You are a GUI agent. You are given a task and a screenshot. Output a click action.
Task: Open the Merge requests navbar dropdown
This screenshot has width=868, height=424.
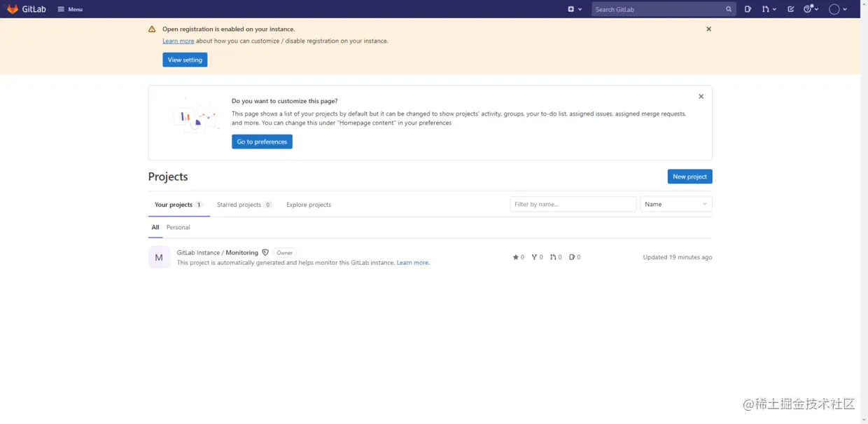(x=769, y=9)
